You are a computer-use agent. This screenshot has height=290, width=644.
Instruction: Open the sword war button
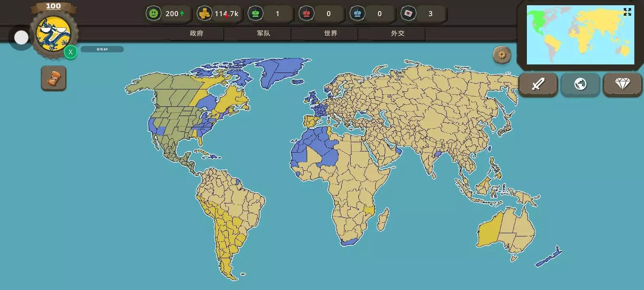(538, 84)
